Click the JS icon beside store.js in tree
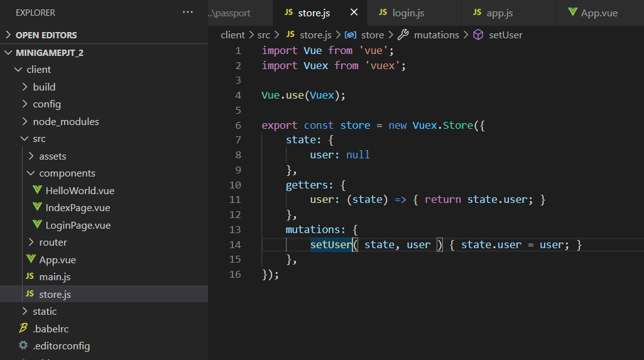 tap(30, 293)
